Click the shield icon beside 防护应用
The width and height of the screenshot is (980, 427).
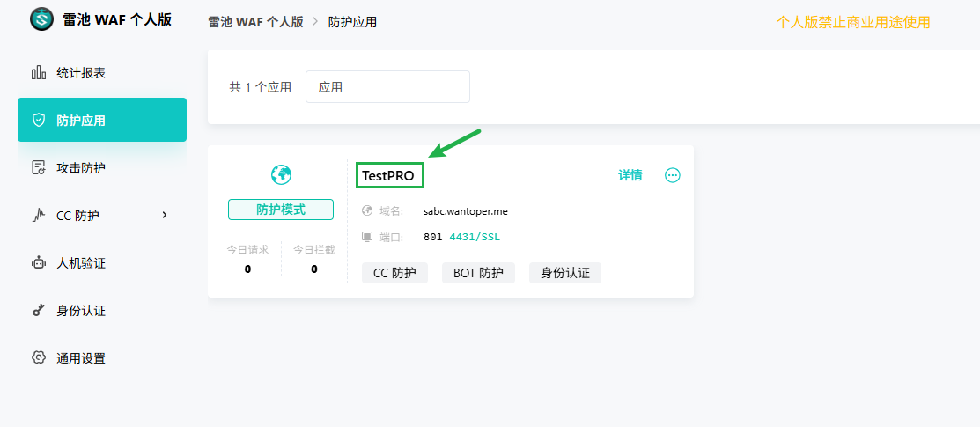(38, 121)
